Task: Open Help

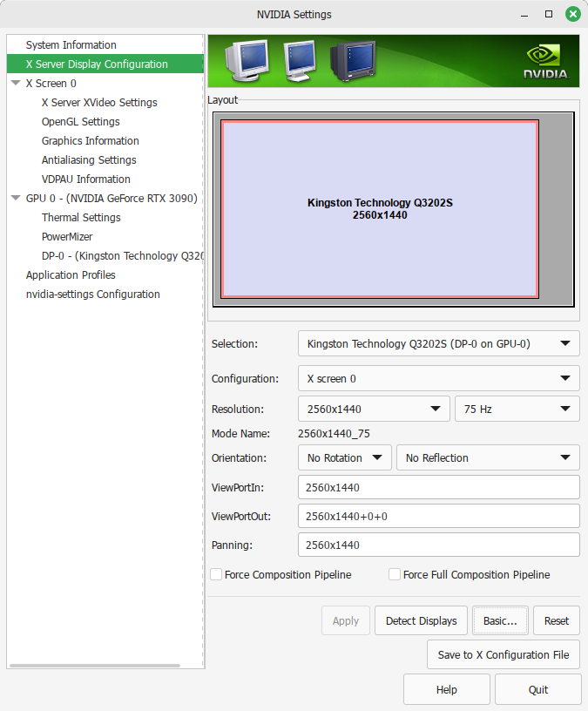Action: coord(447,690)
